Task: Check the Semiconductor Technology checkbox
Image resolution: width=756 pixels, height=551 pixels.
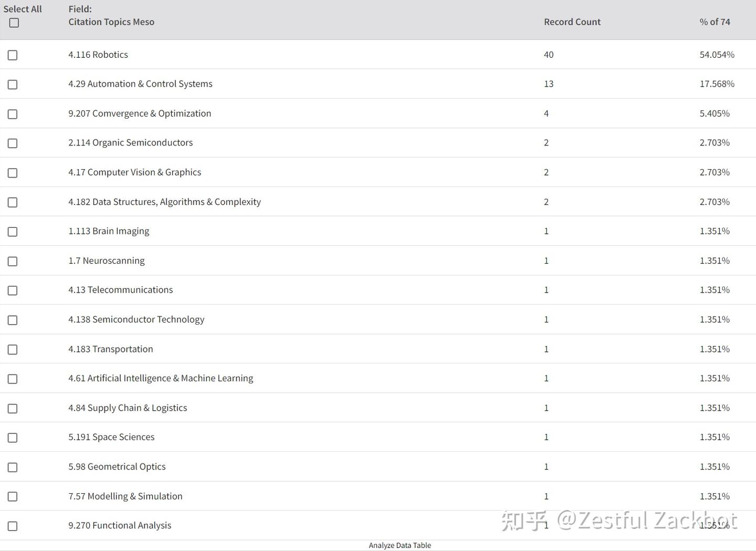Action: (x=13, y=320)
